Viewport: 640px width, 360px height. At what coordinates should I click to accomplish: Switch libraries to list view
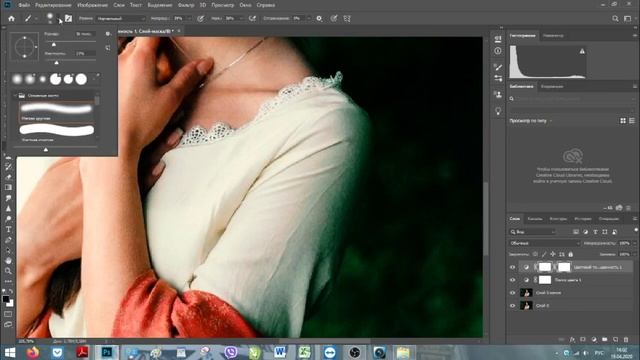[632, 121]
